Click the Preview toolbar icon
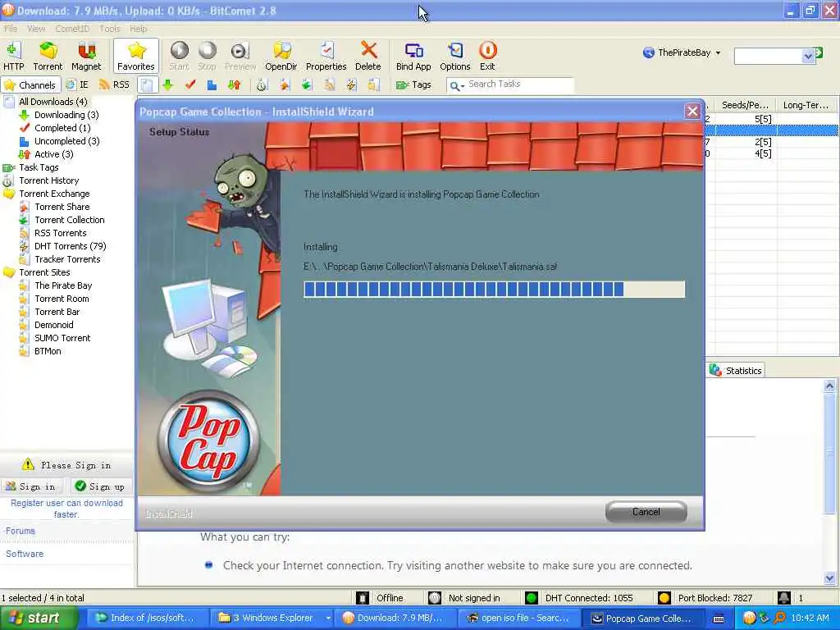This screenshot has width=840, height=630. (x=240, y=56)
